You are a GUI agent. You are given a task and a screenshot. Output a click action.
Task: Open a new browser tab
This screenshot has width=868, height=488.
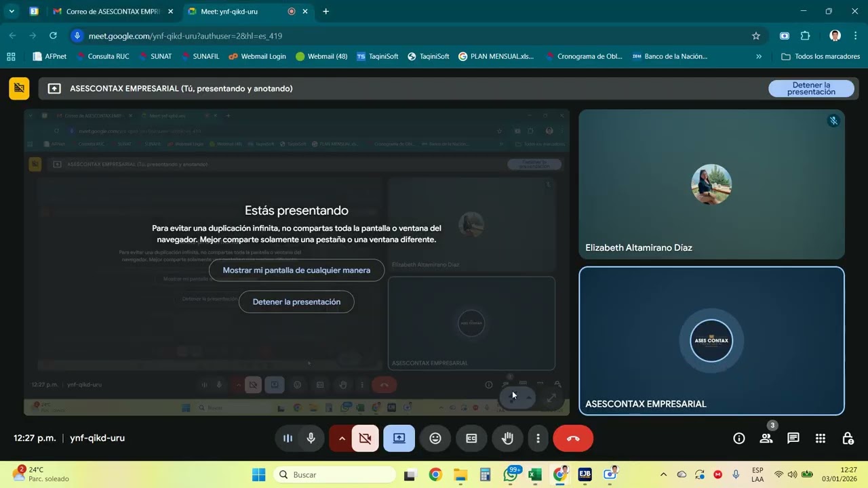(326, 12)
